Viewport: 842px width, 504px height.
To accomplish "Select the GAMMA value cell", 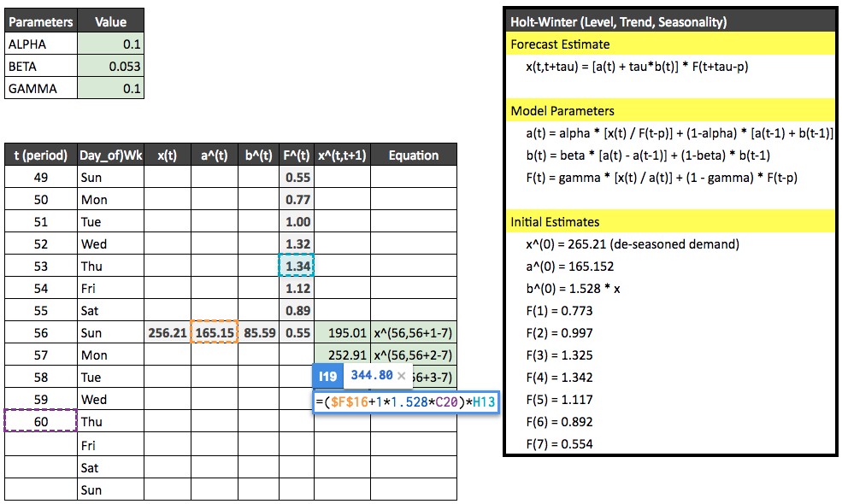I will 110,88.
